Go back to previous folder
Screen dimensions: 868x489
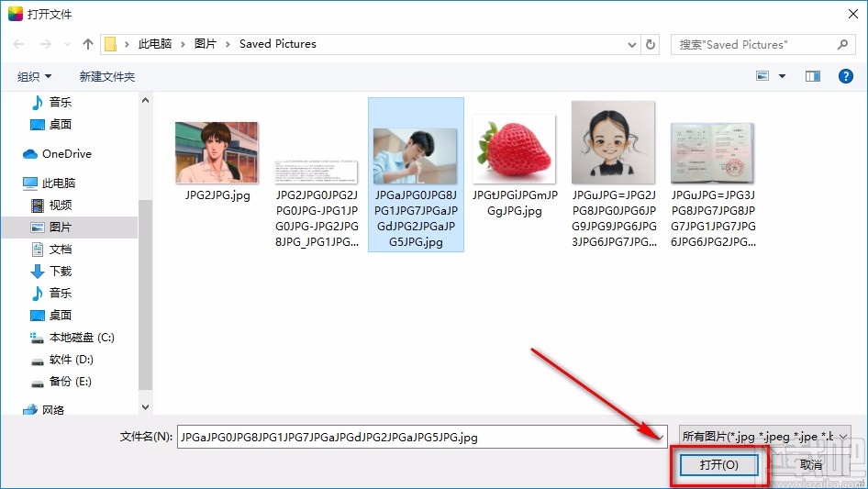[18, 44]
